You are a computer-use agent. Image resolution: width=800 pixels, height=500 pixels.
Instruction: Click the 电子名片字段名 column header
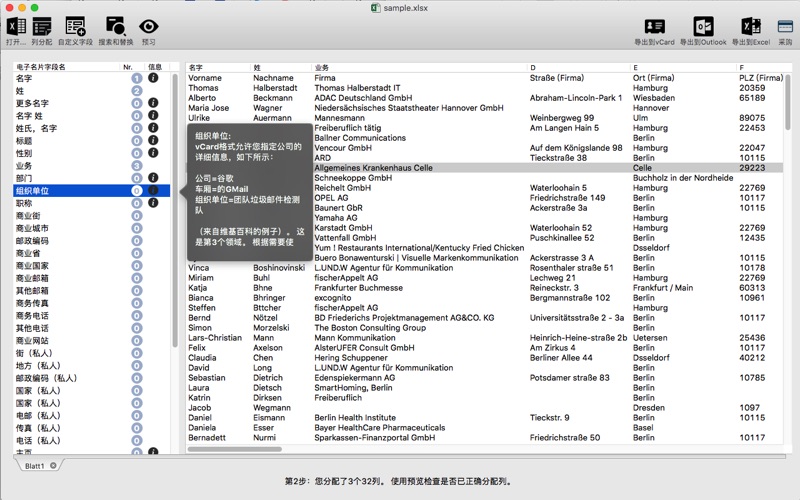pos(66,67)
